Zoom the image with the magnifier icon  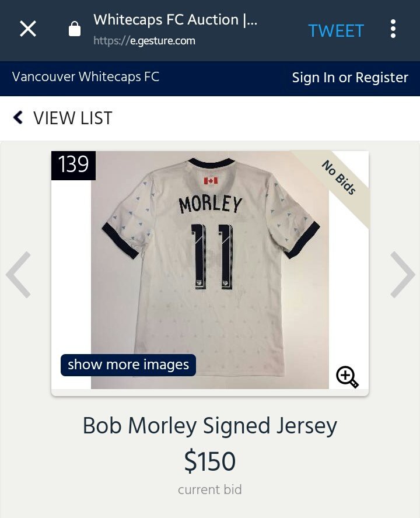click(347, 377)
